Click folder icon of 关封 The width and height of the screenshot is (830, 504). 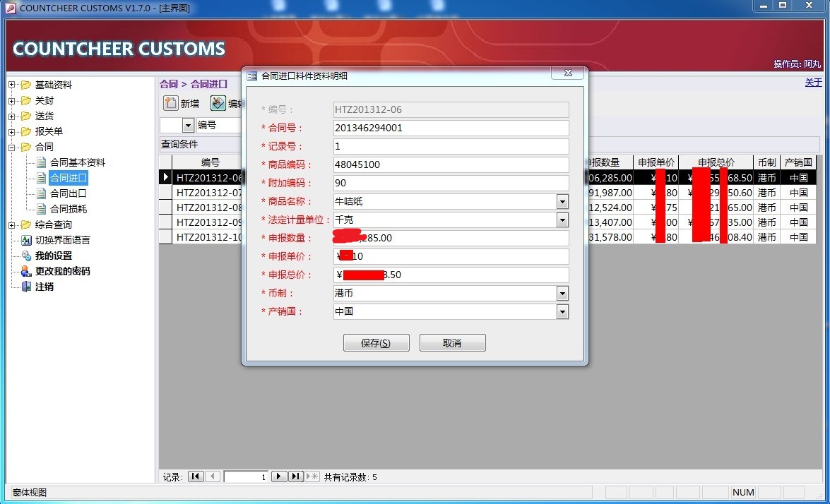(x=26, y=100)
